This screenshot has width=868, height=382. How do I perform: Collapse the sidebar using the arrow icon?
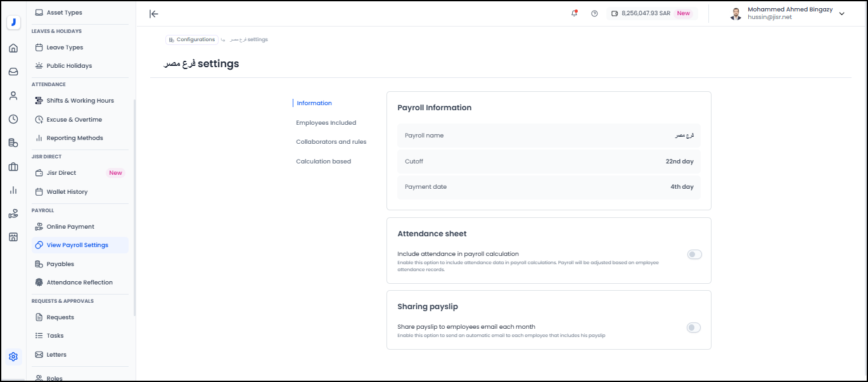tap(153, 14)
